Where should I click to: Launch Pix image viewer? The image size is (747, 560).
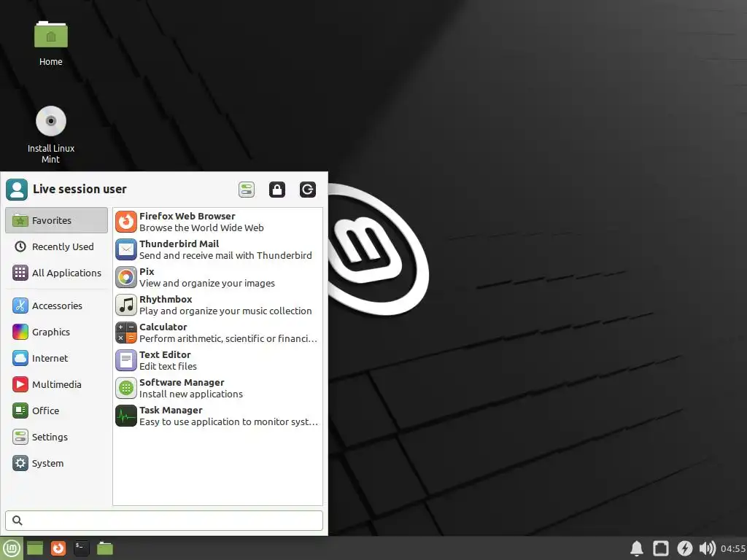217,277
